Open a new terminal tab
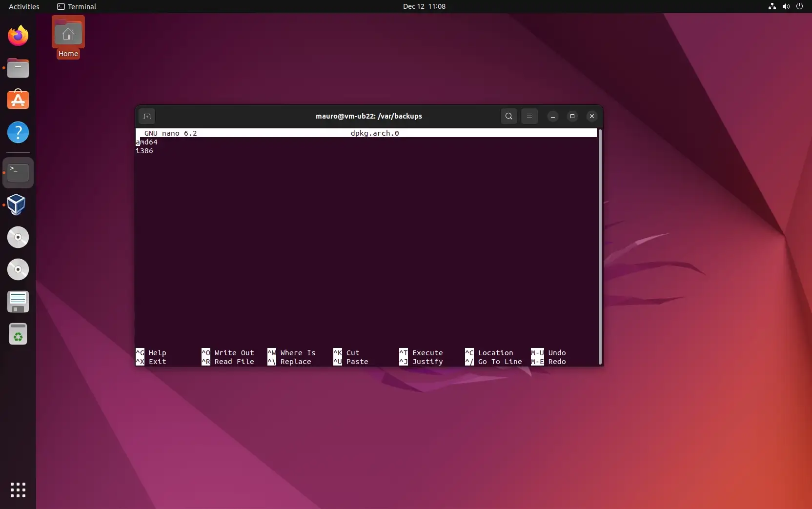The image size is (812, 509). tap(146, 116)
